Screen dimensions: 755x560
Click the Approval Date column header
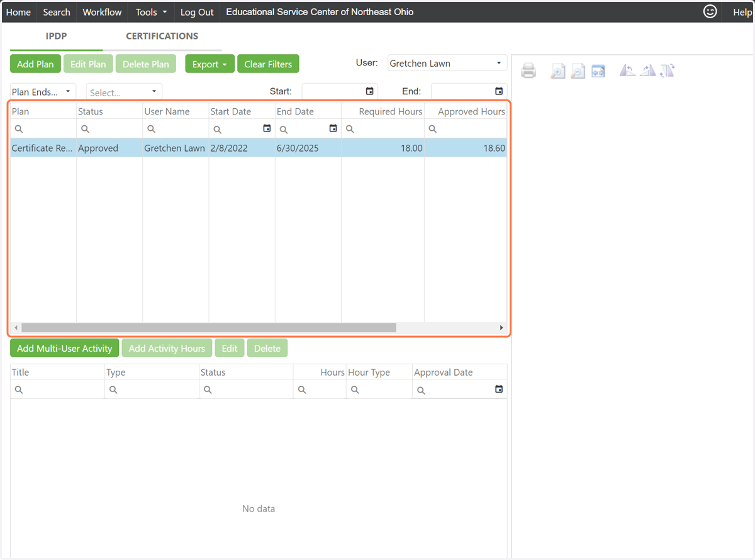[459, 372]
